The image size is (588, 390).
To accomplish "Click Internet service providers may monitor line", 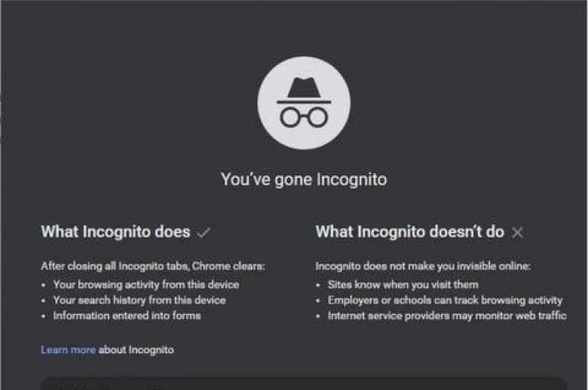I will (x=447, y=316).
